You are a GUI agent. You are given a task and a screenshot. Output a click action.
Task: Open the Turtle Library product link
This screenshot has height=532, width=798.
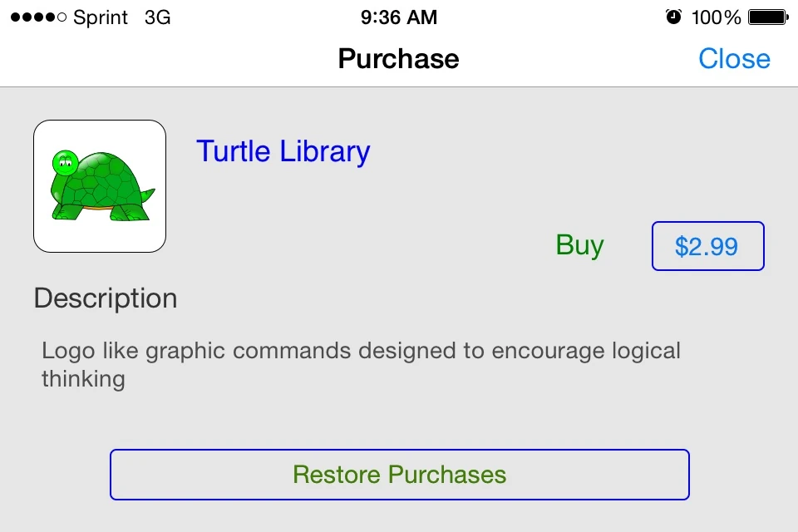[283, 151]
